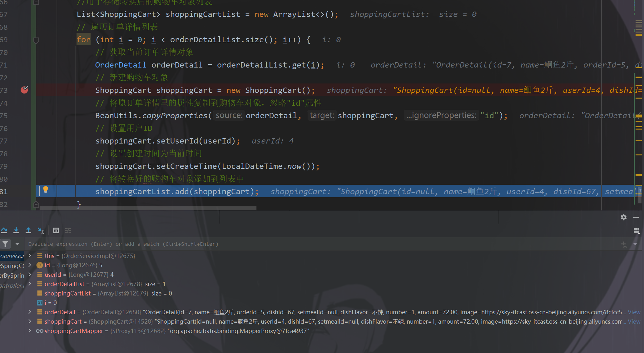Collapse the for loop fold marker
Image resolution: width=644 pixels, height=353 pixels.
point(36,40)
